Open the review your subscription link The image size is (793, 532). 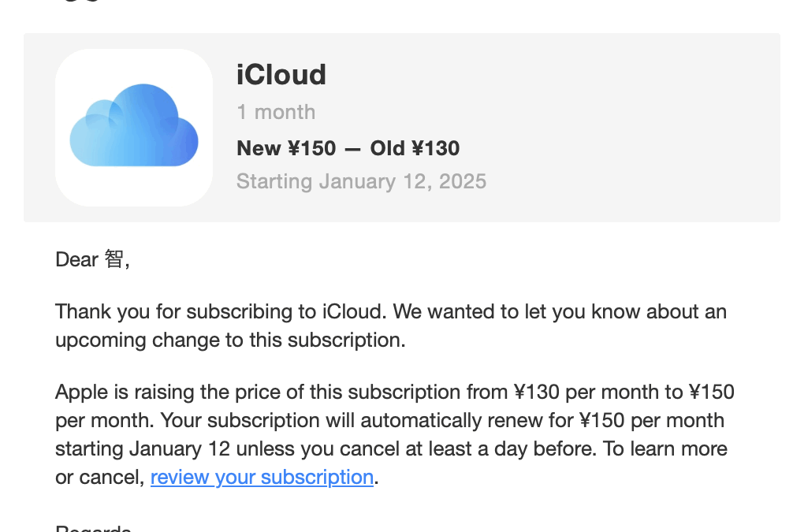click(262, 478)
